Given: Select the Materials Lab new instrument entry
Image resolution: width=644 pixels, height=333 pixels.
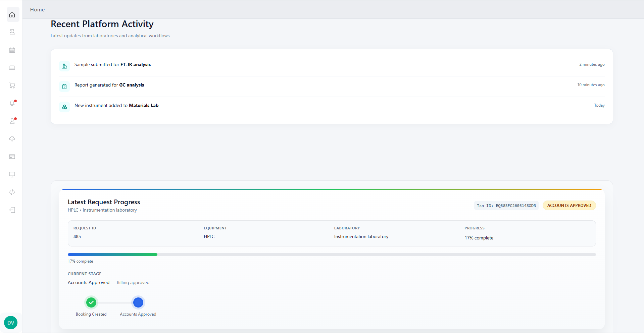Looking at the screenshot, I should [116, 106].
